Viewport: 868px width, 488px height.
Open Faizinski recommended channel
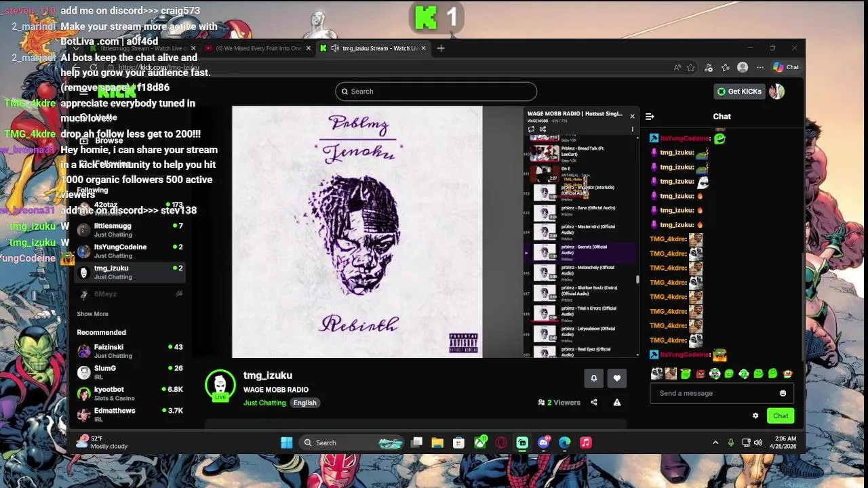pos(130,351)
